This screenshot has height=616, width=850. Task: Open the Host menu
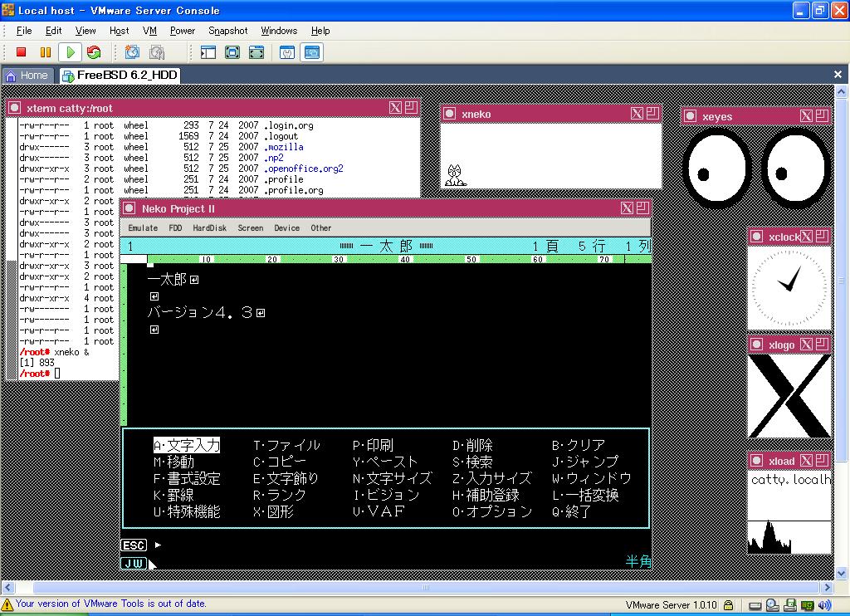click(x=120, y=31)
